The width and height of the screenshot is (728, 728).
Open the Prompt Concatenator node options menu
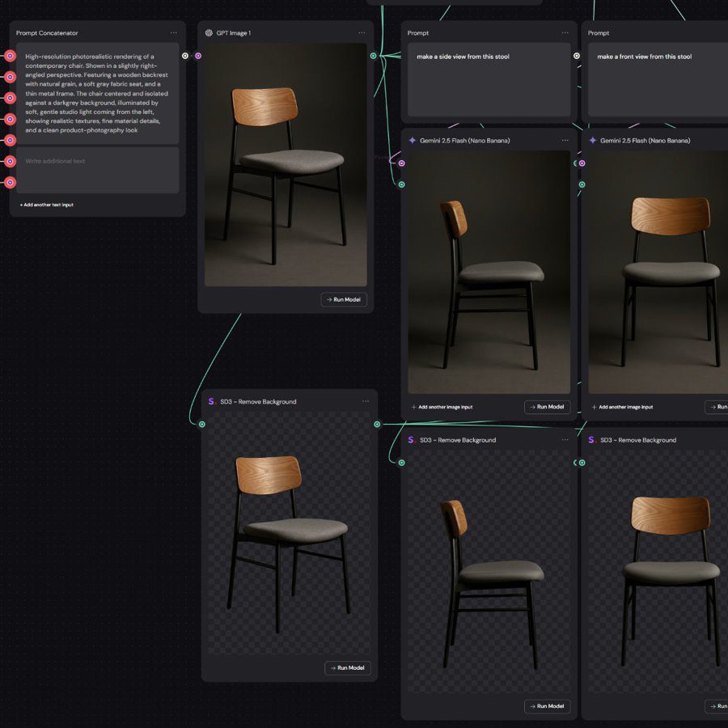click(174, 33)
